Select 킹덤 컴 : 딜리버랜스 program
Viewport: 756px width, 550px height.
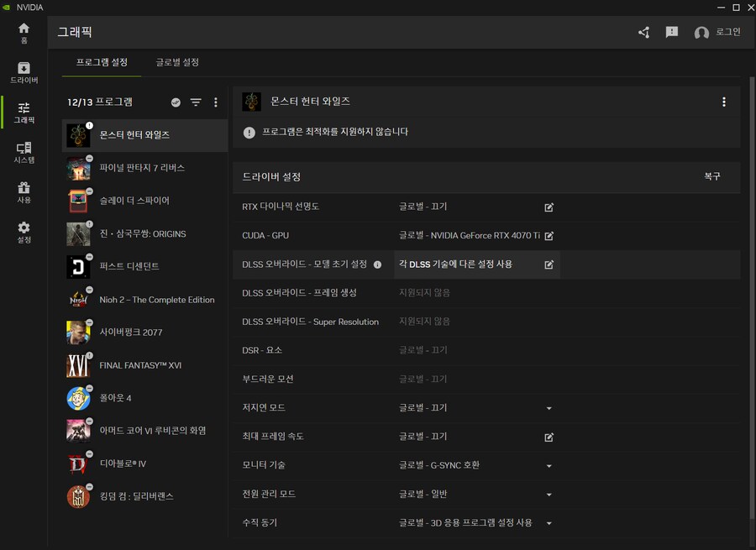144,496
